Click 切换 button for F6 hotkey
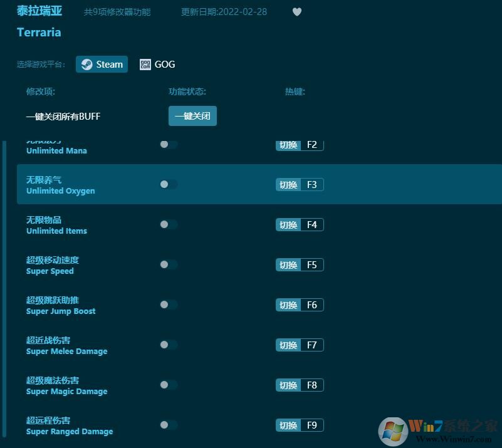The image size is (502, 448). 288,305
